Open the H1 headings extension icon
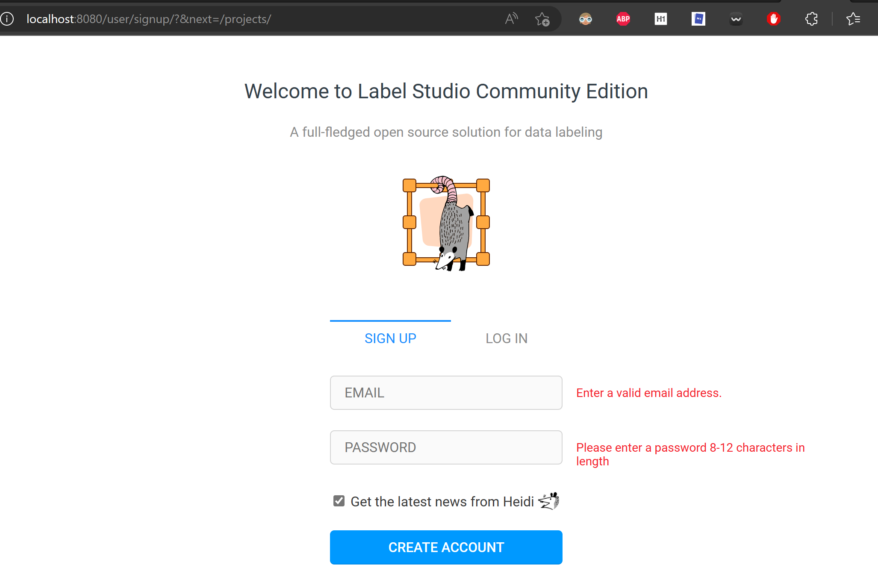The image size is (878, 588). tap(661, 19)
